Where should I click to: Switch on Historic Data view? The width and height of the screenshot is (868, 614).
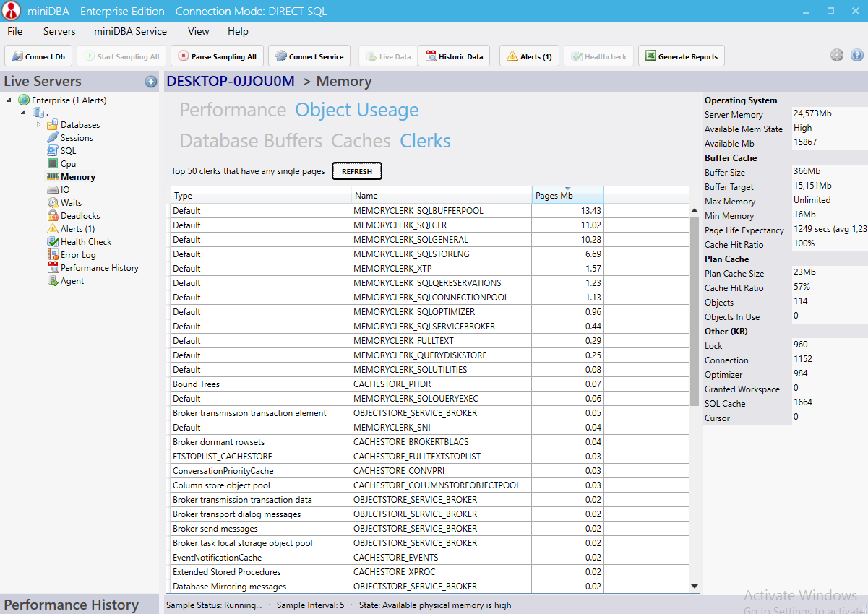pos(454,56)
